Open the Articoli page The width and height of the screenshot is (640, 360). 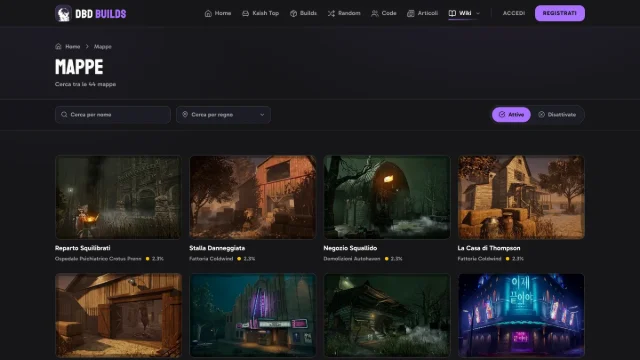click(x=422, y=13)
